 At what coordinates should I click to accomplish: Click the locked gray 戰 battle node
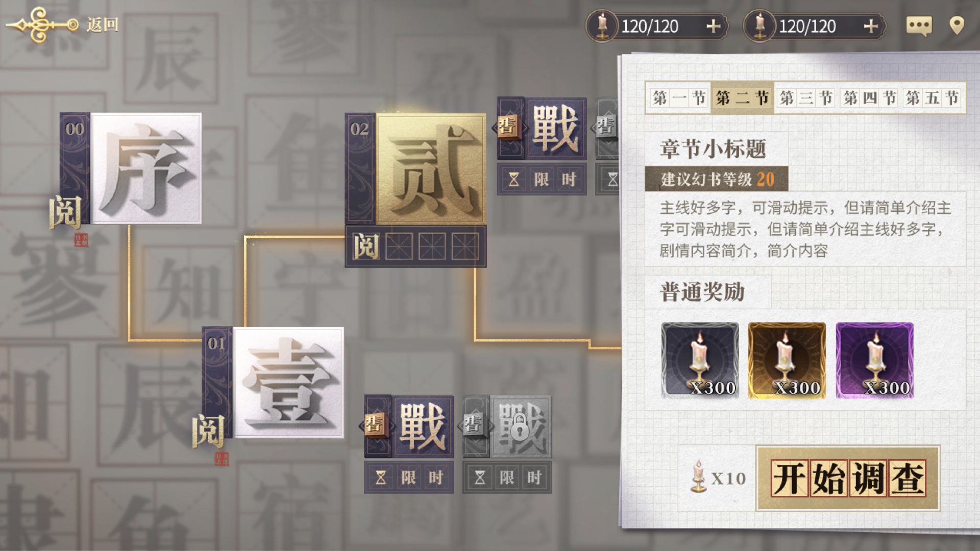click(507, 427)
